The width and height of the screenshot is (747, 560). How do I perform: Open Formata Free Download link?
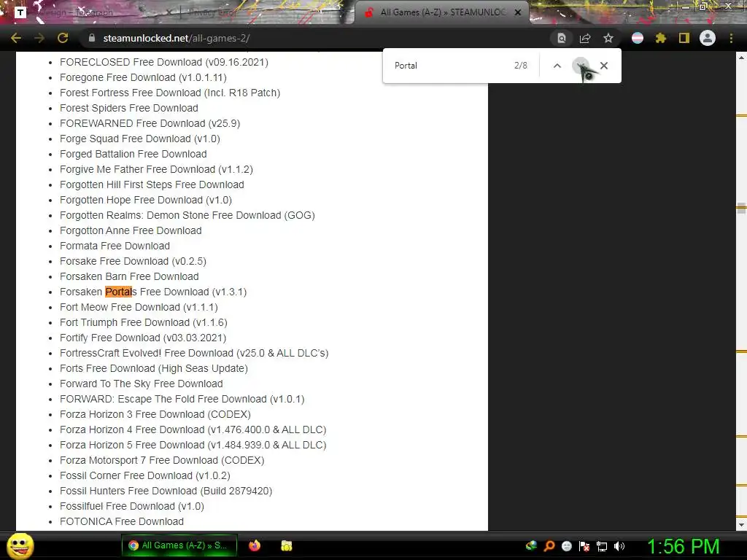(115, 246)
